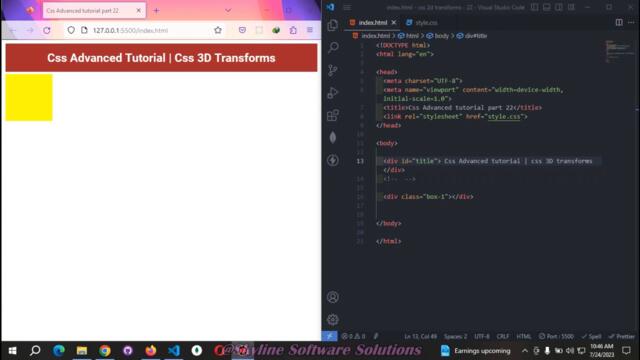Click Spaces: 2 indentation setting
The width and height of the screenshot is (640, 360).
pos(456,336)
